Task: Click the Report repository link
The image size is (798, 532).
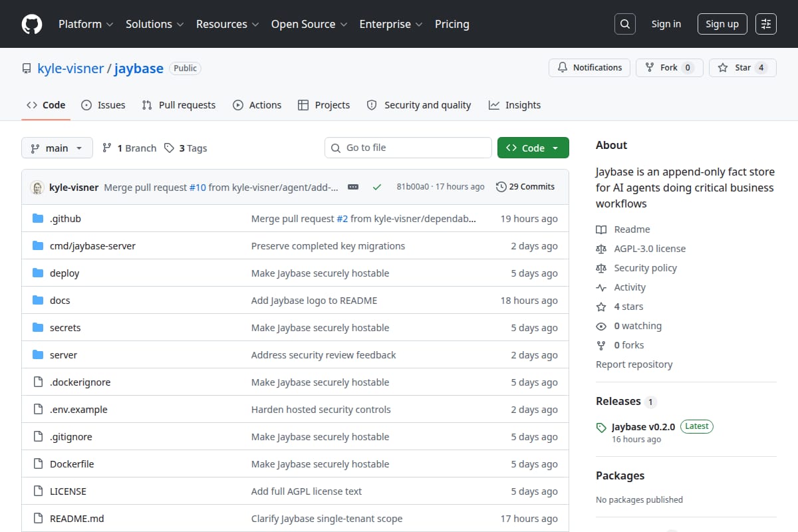Action: coord(634,364)
